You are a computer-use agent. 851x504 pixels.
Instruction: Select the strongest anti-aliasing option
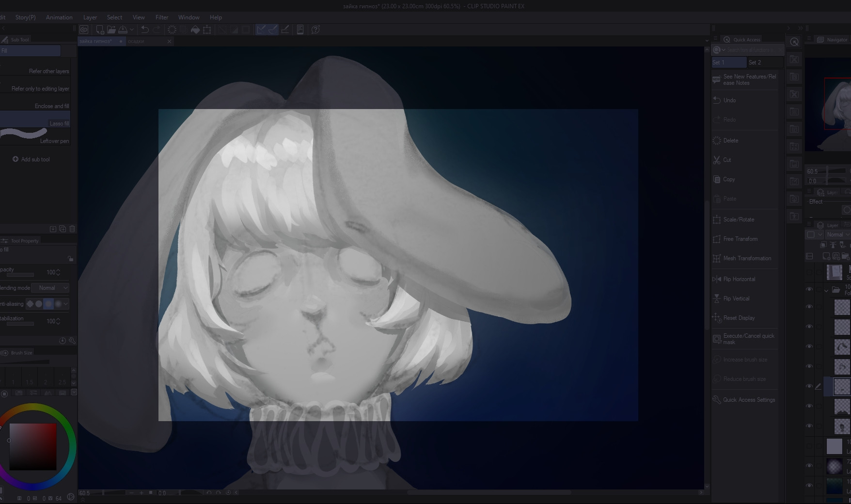tap(58, 304)
